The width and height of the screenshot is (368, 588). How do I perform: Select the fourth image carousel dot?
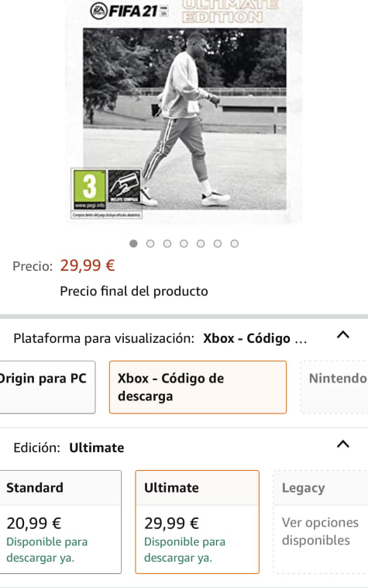pos(184,244)
